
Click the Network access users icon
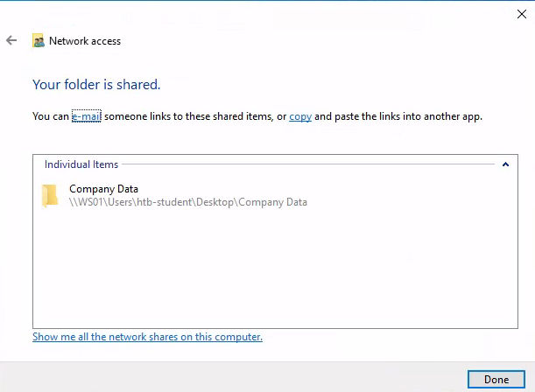coord(38,41)
